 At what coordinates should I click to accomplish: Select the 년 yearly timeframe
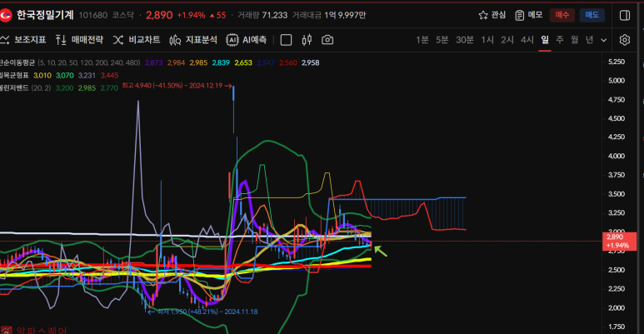click(x=589, y=40)
